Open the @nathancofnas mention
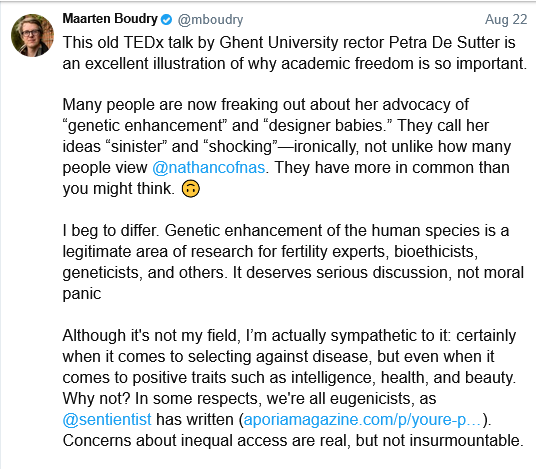This screenshot has width=536, height=469. tap(209, 168)
